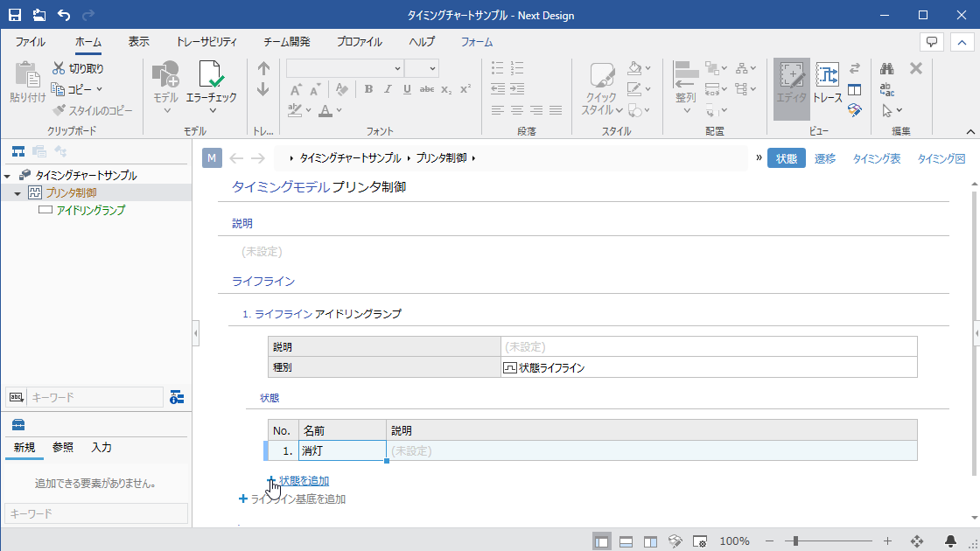This screenshot has width=980, height=551.
Task: Click the window layout icon in ビュー group
Action: 854,89
